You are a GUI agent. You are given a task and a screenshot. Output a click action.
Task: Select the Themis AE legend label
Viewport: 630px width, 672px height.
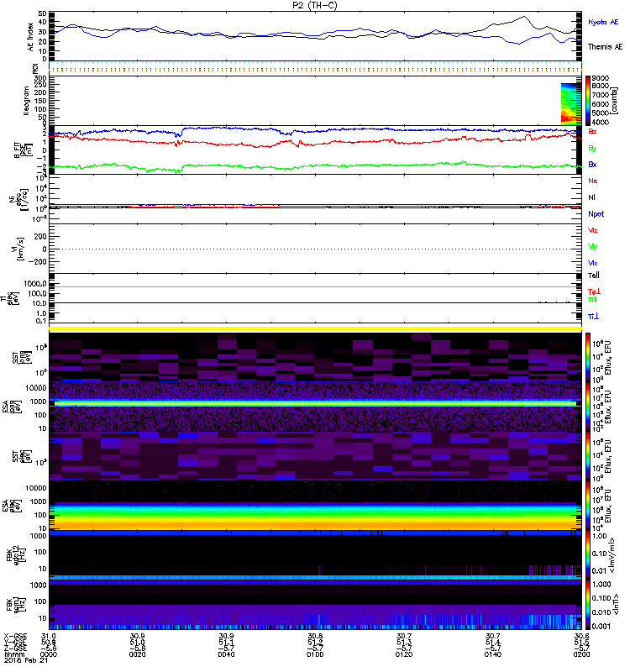pyautogui.click(x=605, y=47)
